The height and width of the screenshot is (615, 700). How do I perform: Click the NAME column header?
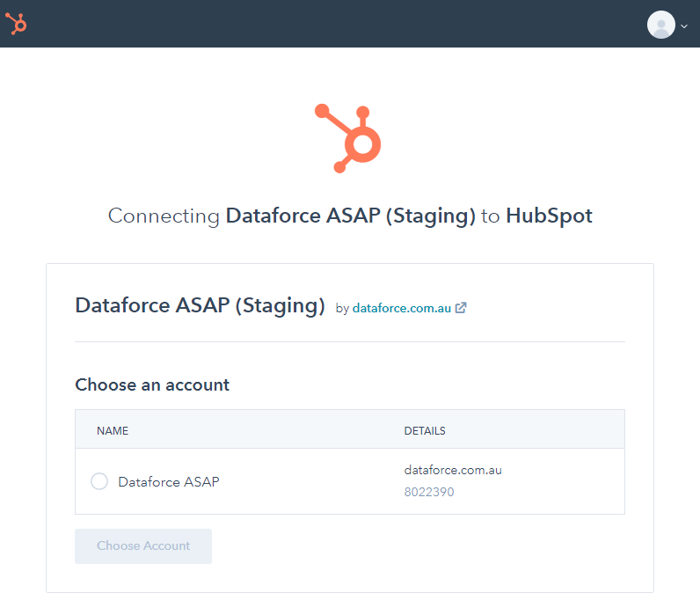tap(113, 431)
